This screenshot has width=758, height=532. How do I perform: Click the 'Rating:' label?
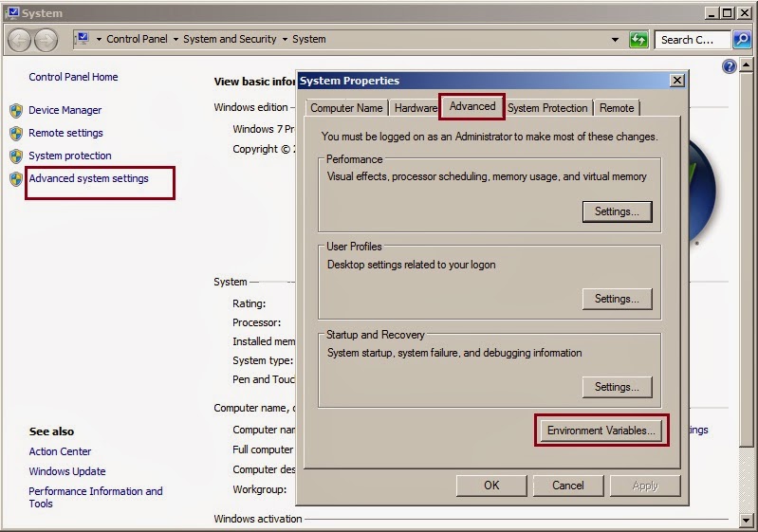[249, 303]
